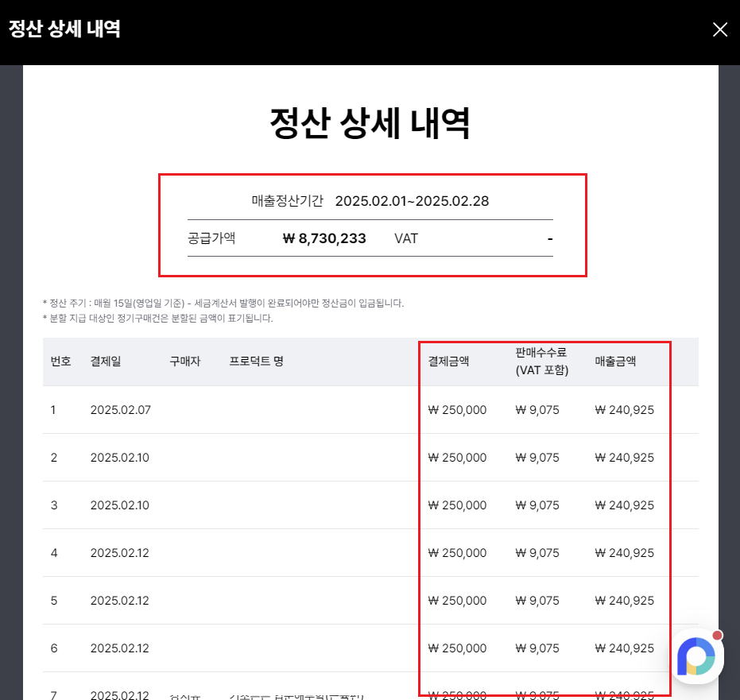This screenshot has width=740, height=700.
Task: Click row 5 payment amount ₩ 250,000
Action: tap(457, 601)
